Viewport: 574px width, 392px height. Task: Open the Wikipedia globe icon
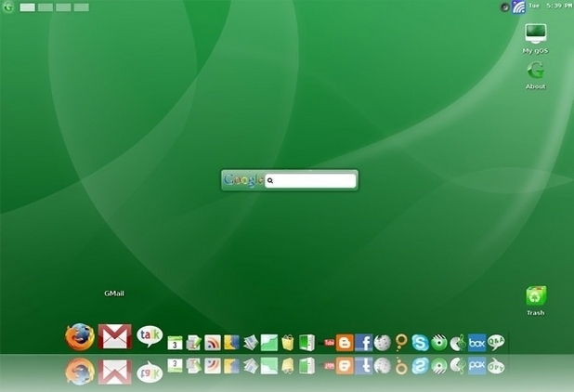pos(383,343)
